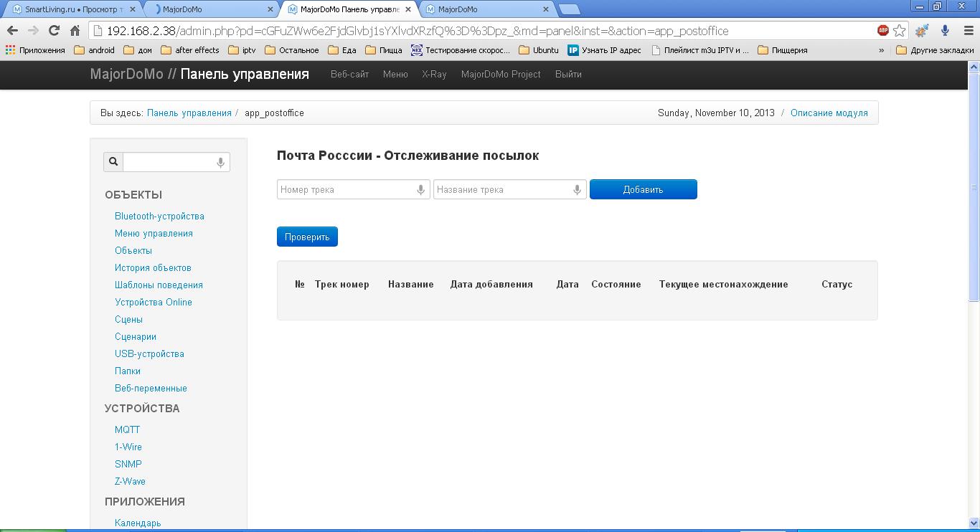
Task: Open the 'Описание модуля' link
Action: 829,113
